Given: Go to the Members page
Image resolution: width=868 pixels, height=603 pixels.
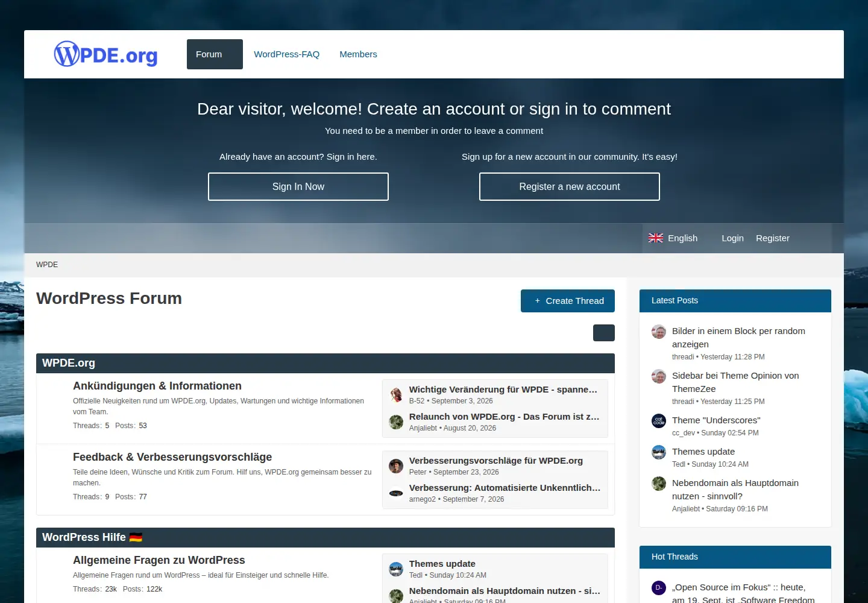Looking at the screenshot, I should pos(358,54).
